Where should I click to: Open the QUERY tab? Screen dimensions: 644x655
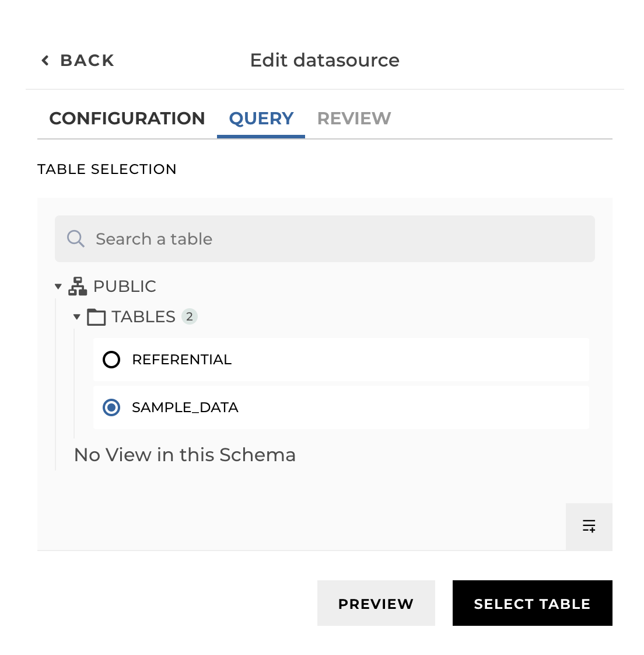click(x=261, y=119)
